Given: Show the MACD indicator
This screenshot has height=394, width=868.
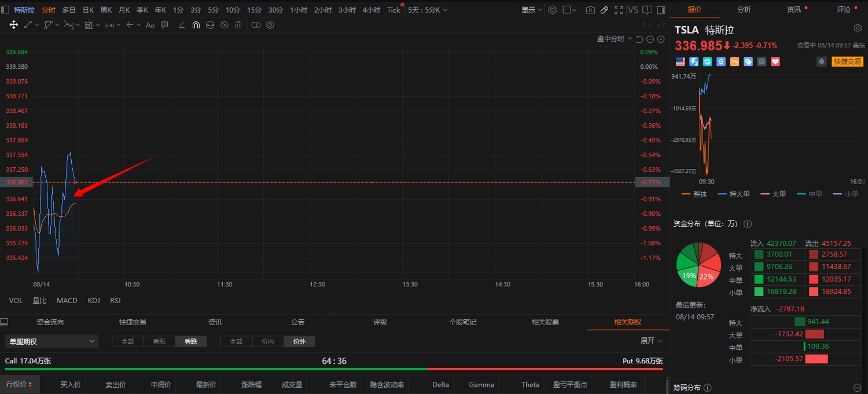Looking at the screenshot, I should tap(67, 300).
